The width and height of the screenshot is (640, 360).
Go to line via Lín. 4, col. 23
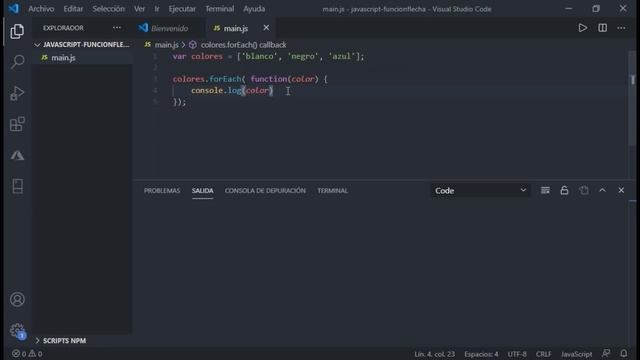point(434,354)
